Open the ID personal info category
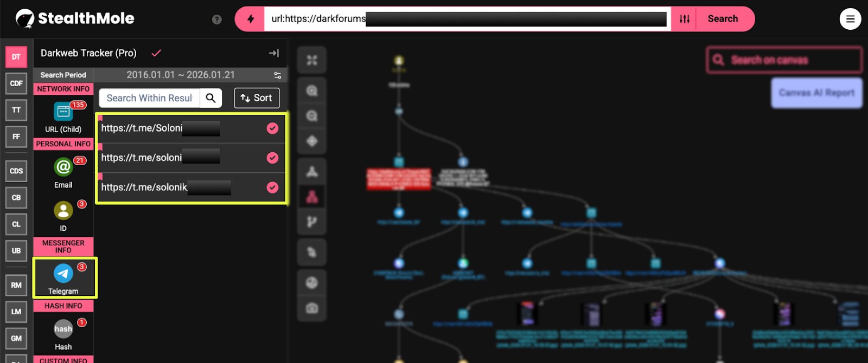This screenshot has height=363, width=868. 63,210
